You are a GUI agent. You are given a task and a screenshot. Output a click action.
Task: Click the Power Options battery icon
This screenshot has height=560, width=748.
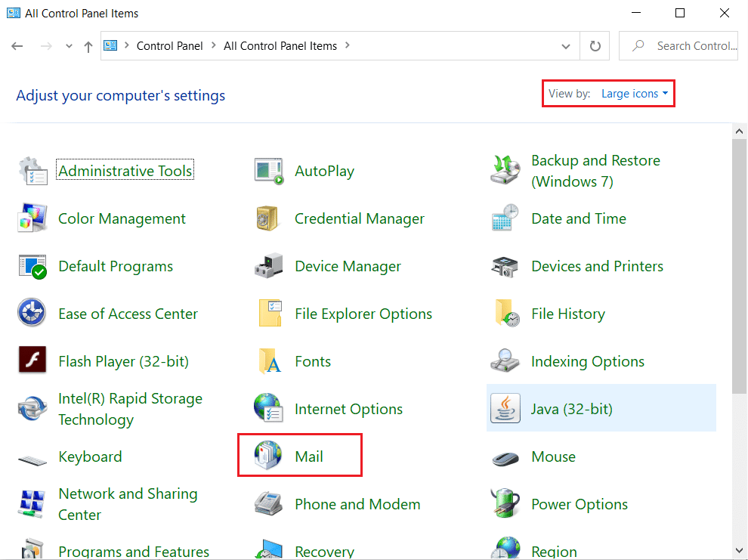[x=505, y=504]
